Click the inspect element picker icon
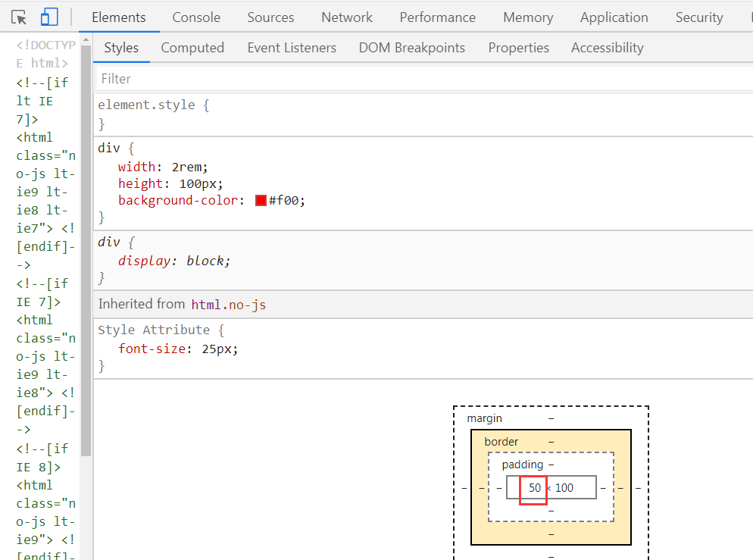This screenshot has height=560, width=753. (19, 17)
